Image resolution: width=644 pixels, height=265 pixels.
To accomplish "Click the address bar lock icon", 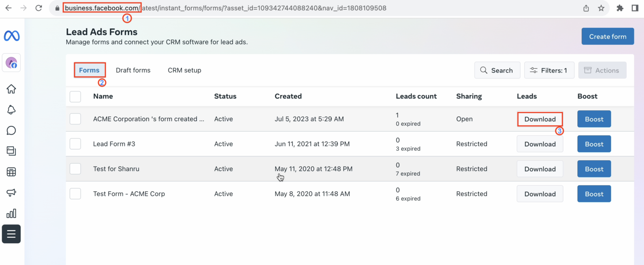I will [57, 8].
